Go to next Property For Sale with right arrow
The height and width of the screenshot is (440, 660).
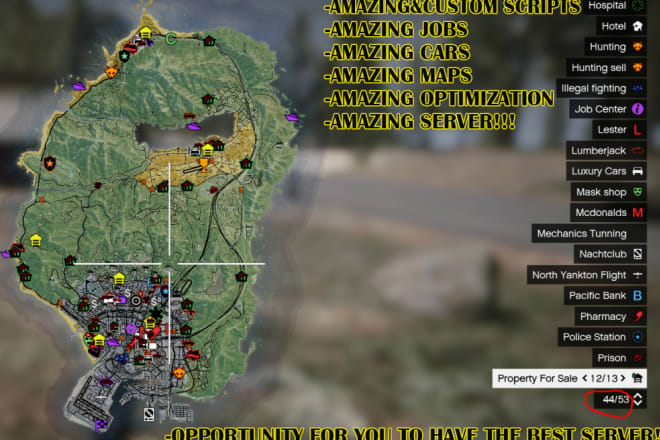pos(623,378)
